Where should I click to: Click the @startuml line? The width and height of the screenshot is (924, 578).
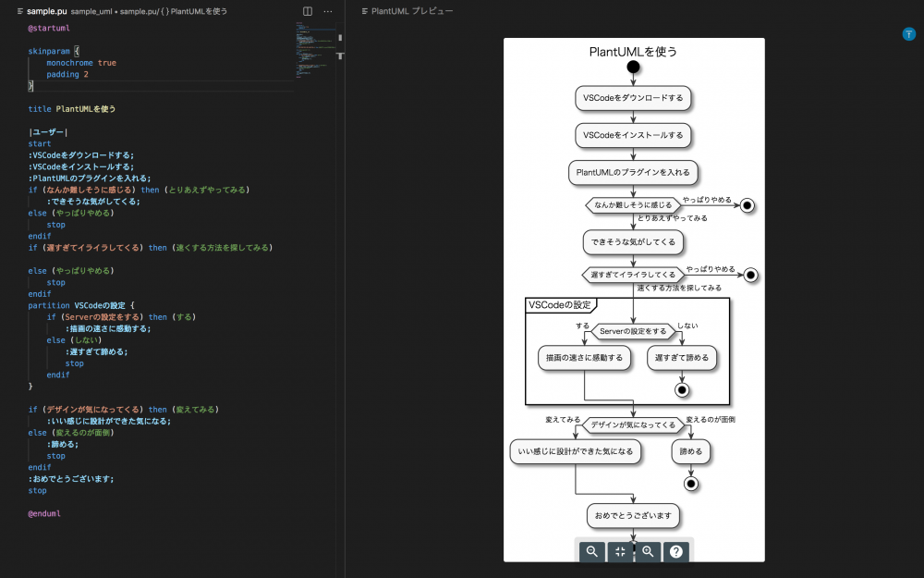pyautogui.click(x=49, y=29)
